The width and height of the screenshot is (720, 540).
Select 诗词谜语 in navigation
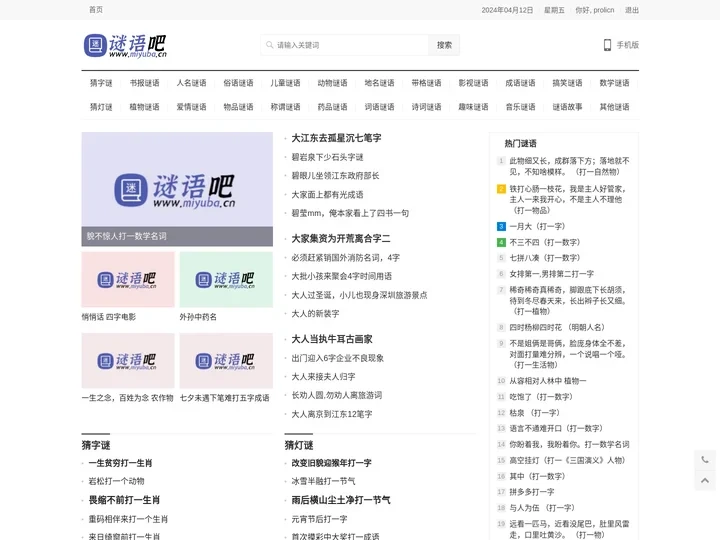[426, 107]
